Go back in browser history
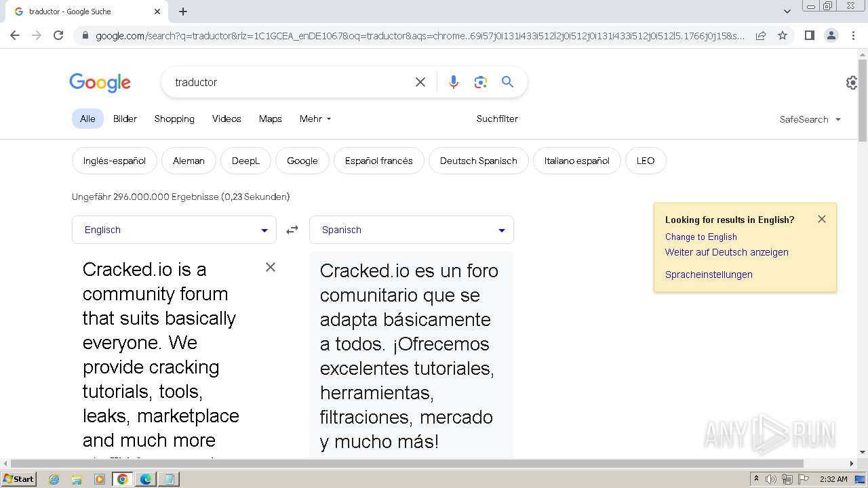 coord(15,35)
